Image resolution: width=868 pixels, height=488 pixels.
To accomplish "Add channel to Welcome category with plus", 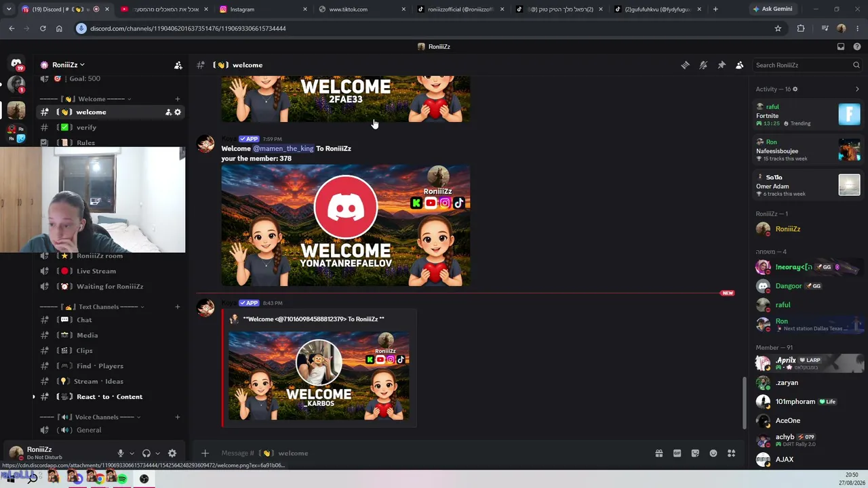I will [x=178, y=99].
